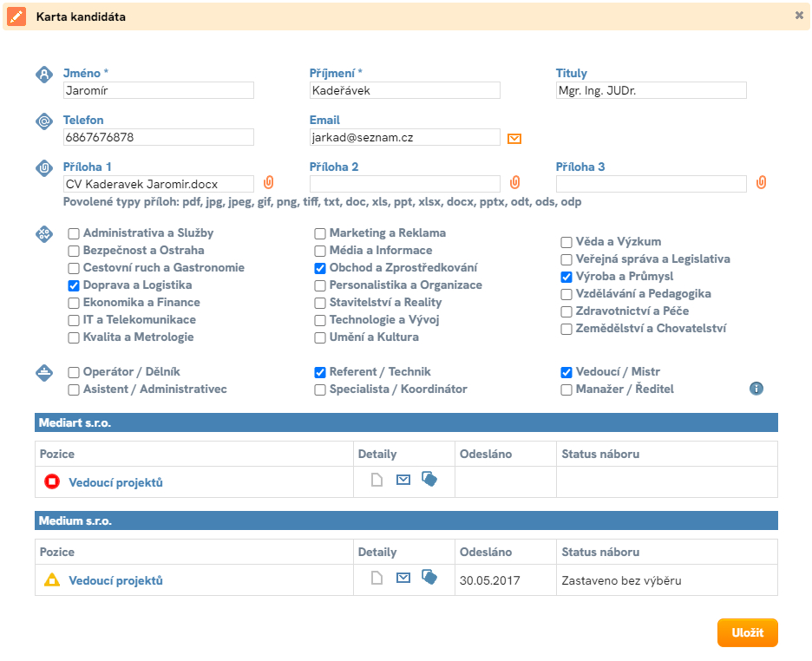
Task: Click the paperclip icon for Příloha 2
Action: click(514, 183)
